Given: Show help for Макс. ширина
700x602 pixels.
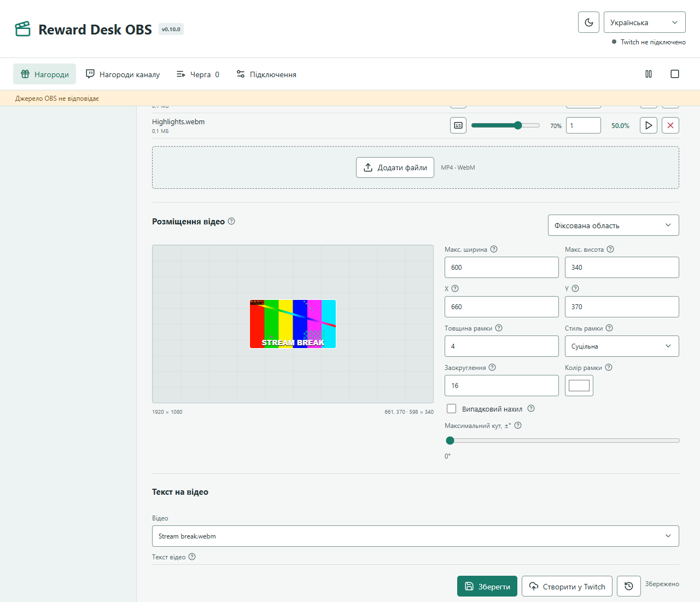Looking at the screenshot, I should pos(494,249).
